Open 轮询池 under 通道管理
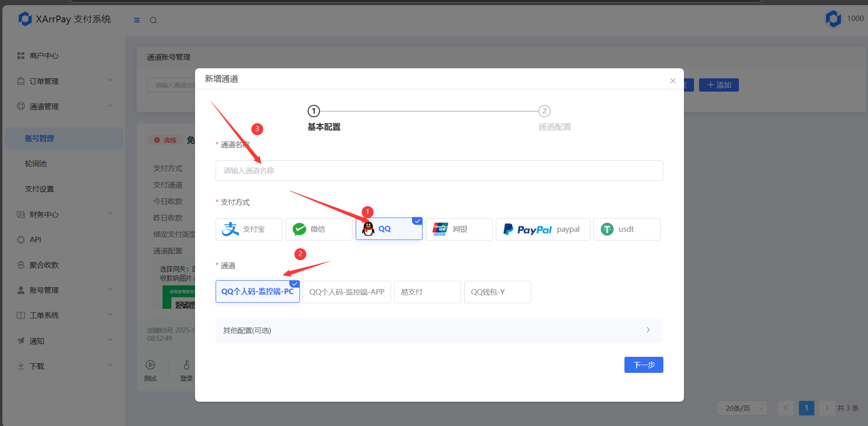Image resolution: width=868 pixels, height=426 pixels. 36,164
